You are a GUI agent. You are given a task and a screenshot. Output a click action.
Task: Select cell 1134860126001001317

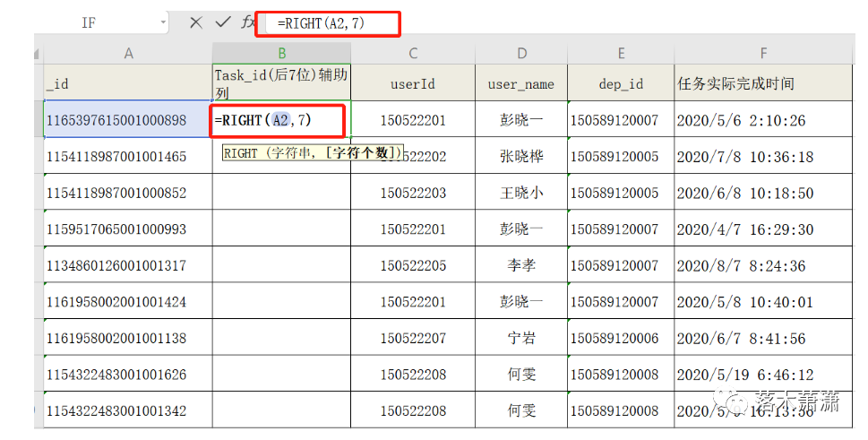(x=128, y=264)
